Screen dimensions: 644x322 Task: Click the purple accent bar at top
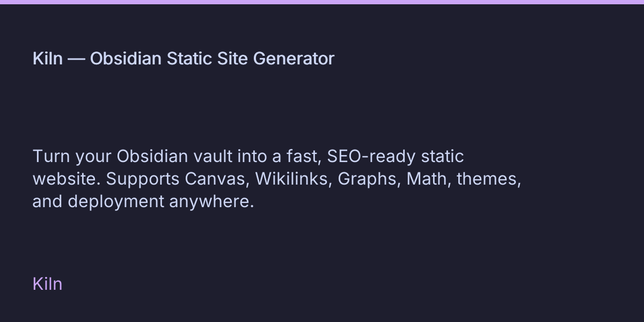(x=322, y=2)
